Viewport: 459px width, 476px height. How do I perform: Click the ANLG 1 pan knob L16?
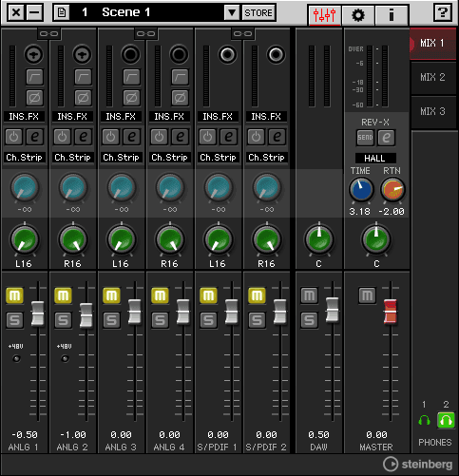(25, 239)
